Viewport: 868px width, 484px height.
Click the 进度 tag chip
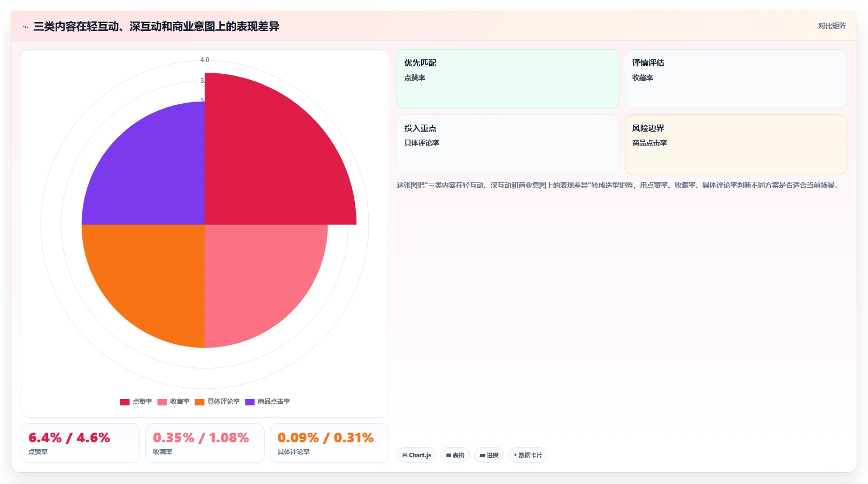click(489, 455)
